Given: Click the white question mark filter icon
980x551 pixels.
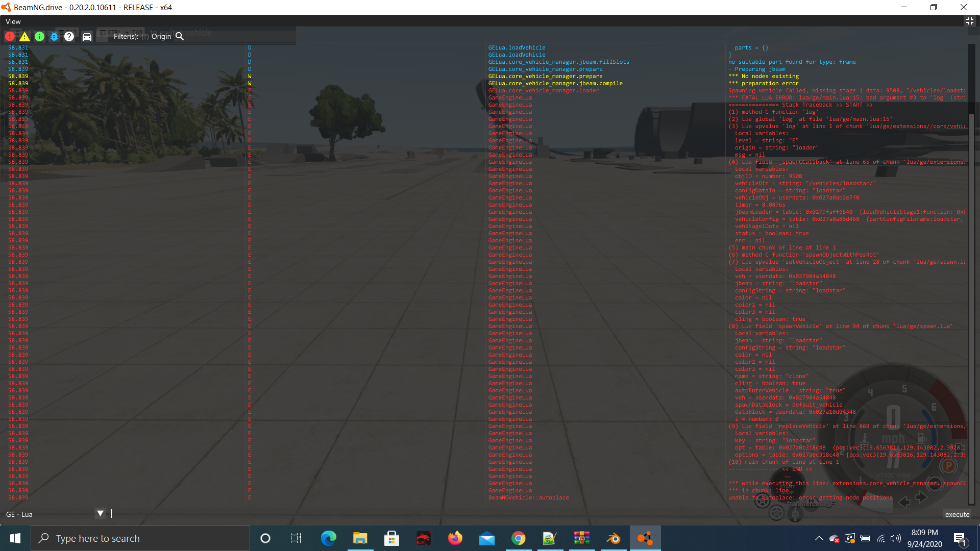Looking at the screenshot, I should point(69,36).
